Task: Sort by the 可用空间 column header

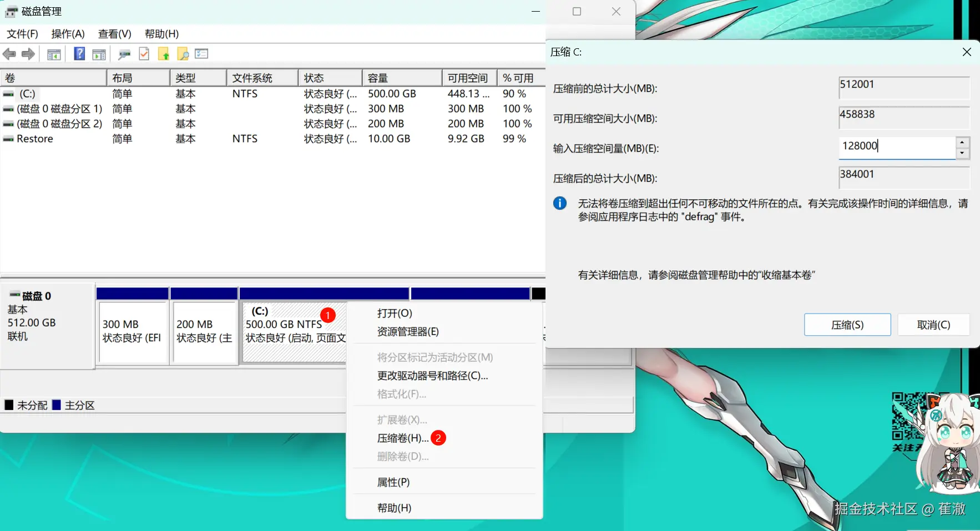Action: [x=469, y=78]
